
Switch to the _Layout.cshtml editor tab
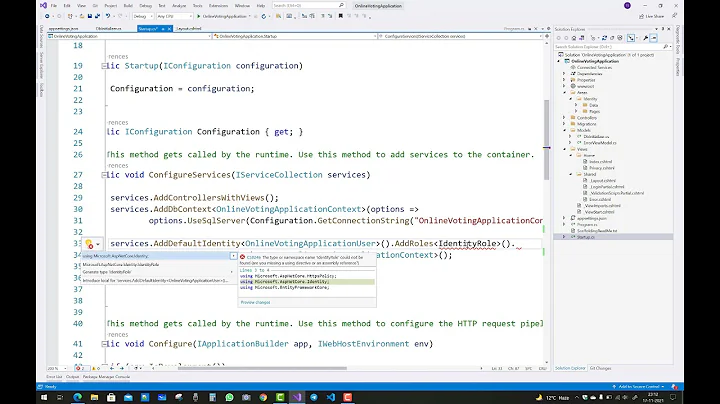click(189, 28)
